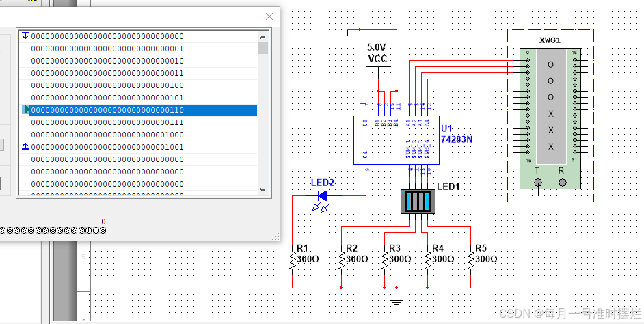Select the R1 300Ω resistor symbol
The width and height of the screenshot is (644, 324).
coord(293,260)
